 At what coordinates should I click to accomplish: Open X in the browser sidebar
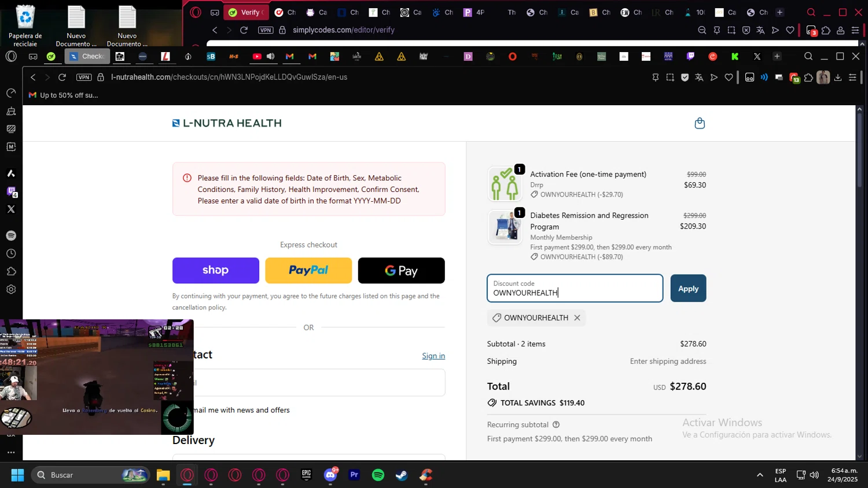[11, 209]
